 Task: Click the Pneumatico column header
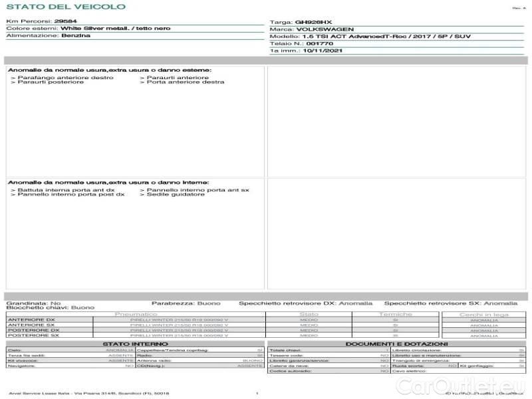136,314
